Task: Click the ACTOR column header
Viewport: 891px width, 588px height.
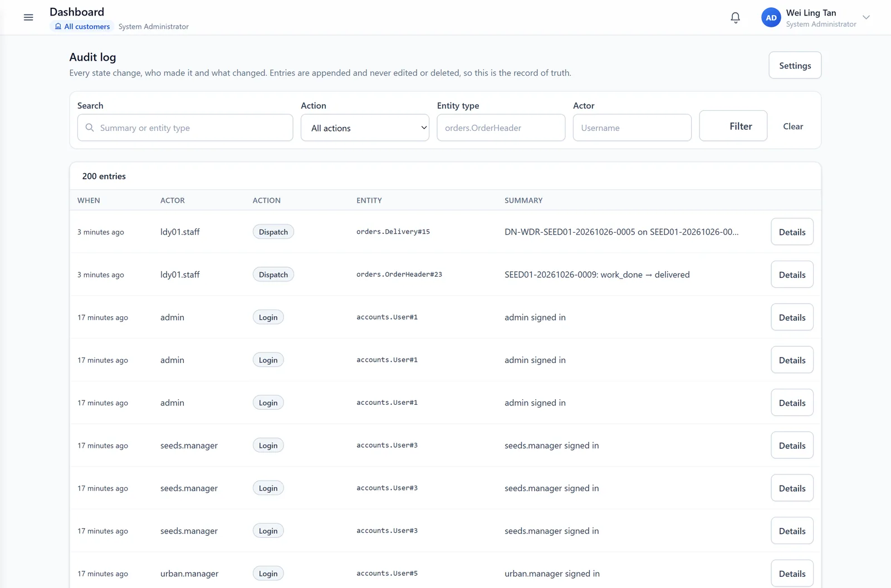Action: click(x=173, y=200)
